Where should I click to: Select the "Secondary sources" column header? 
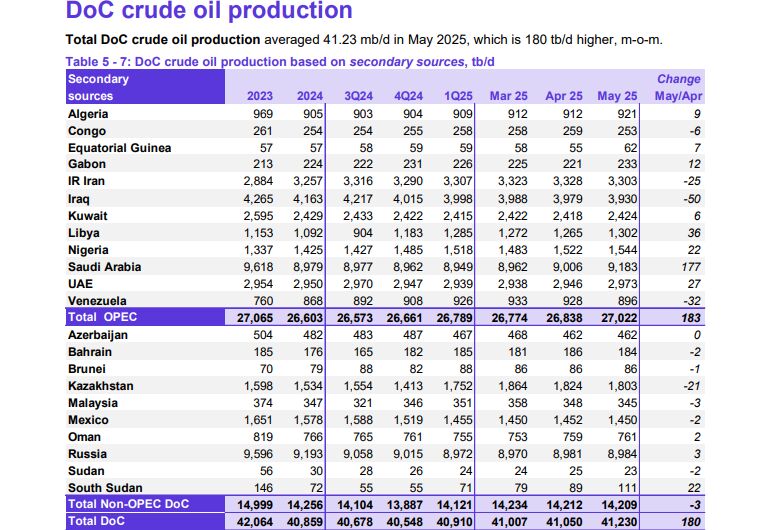point(98,88)
